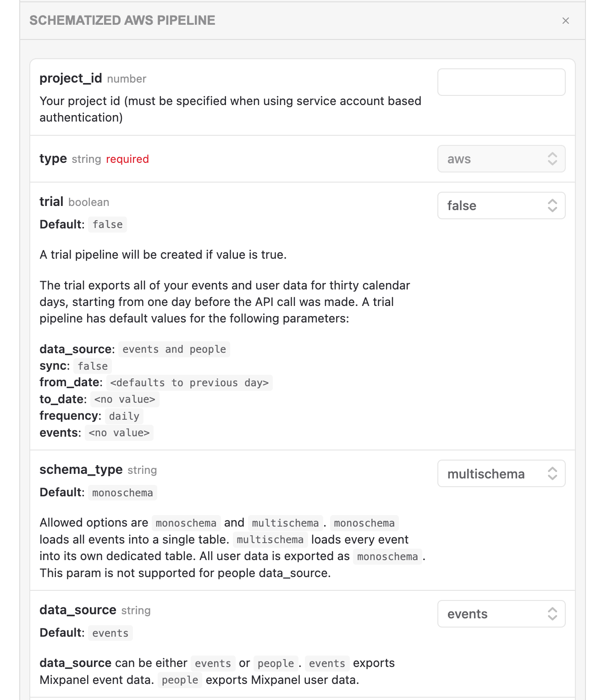Click the schema_type parameter name

click(81, 470)
